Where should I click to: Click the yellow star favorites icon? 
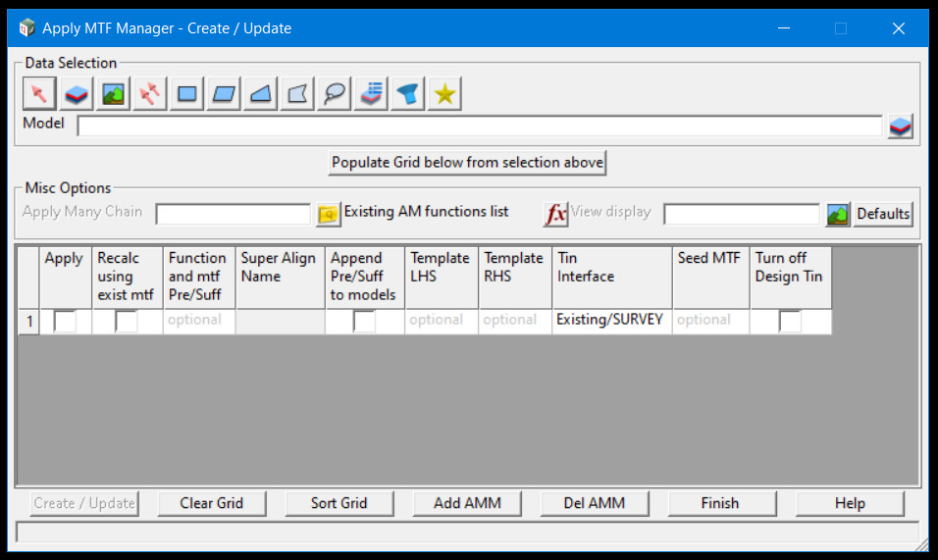[x=444, y=94]
